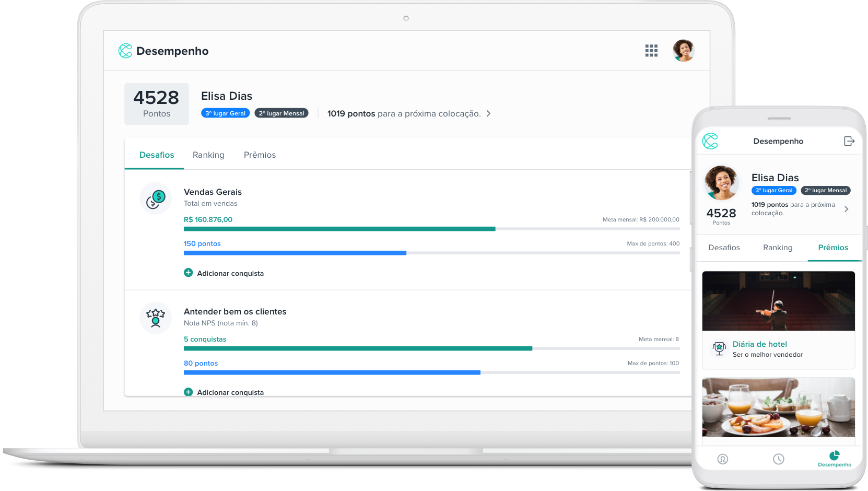This screenshot has height=491, width=868.
Task: Click Adicionar conquista under Vendas Gerais
Action: pos(230,273)
